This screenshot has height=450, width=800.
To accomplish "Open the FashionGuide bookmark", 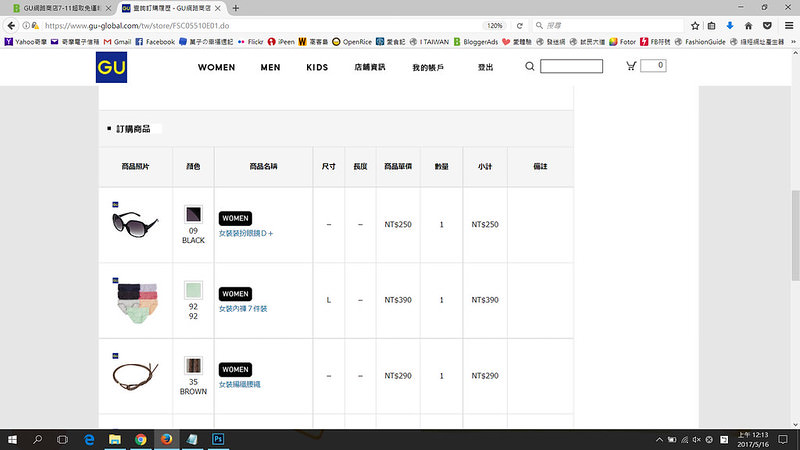I will point(700,42).
